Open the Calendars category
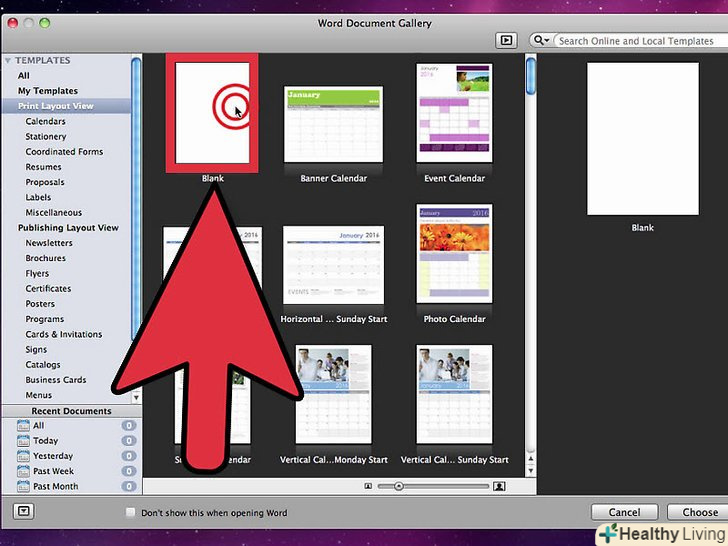The width and height of the screenshot is (728, 546). pyautogui.click(x=46, y=121)
